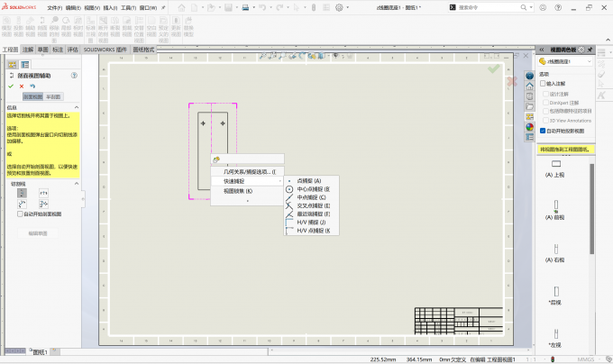This screenshot has width=613, height=364.
Task: Choose 几何关系/捕捉选项 in context menu
Action: [x=247, y=172]
